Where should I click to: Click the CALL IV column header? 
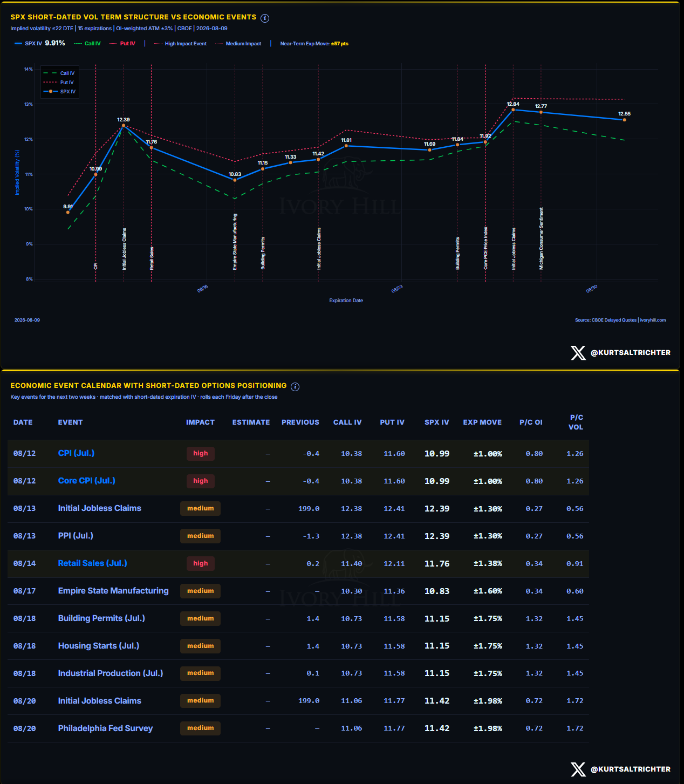(347, 422)
